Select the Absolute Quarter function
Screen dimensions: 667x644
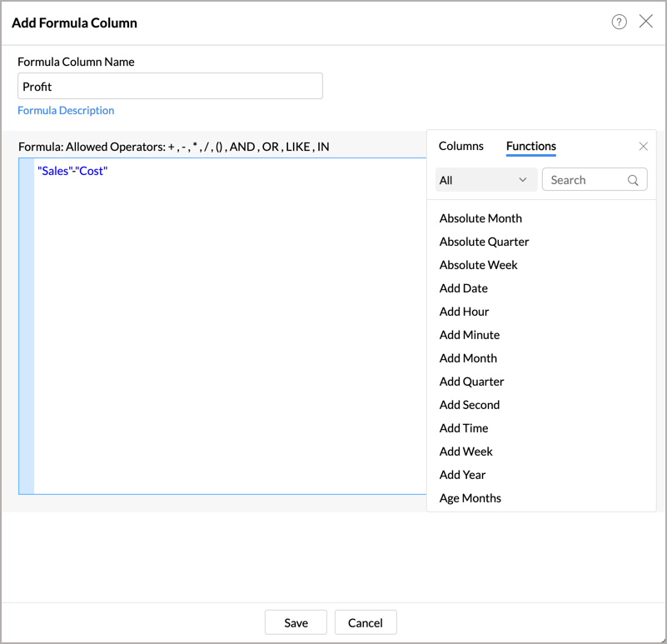pyautogui.click(x=484, y=242)
